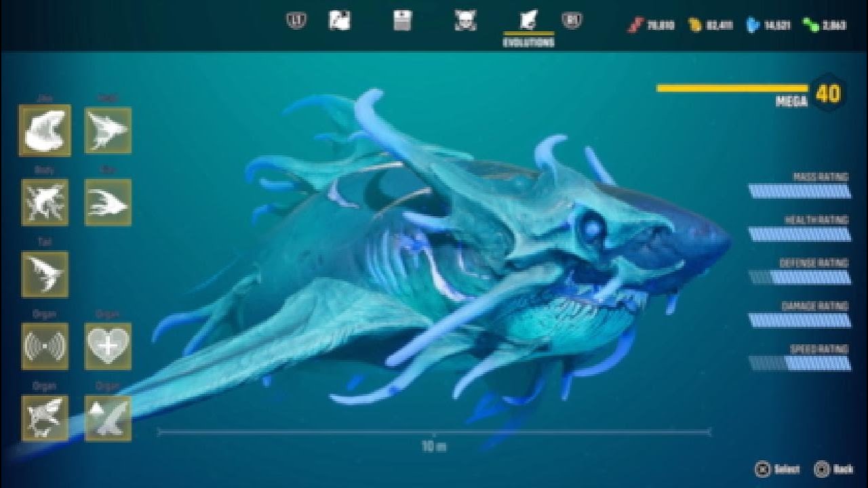This screenshot has width=868, height=488.
Task: Select the Head evolution slot
Action: coord(108,130)
